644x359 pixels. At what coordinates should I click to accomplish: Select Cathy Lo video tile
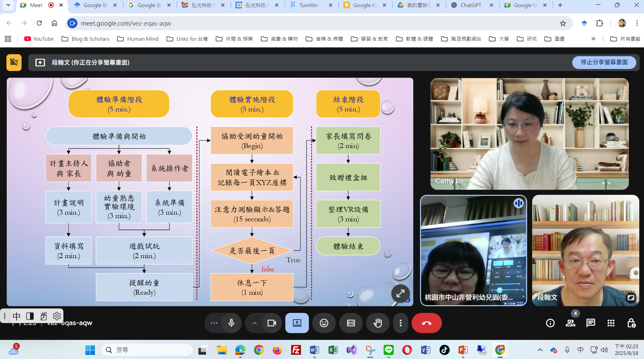(x=529, y=134)
